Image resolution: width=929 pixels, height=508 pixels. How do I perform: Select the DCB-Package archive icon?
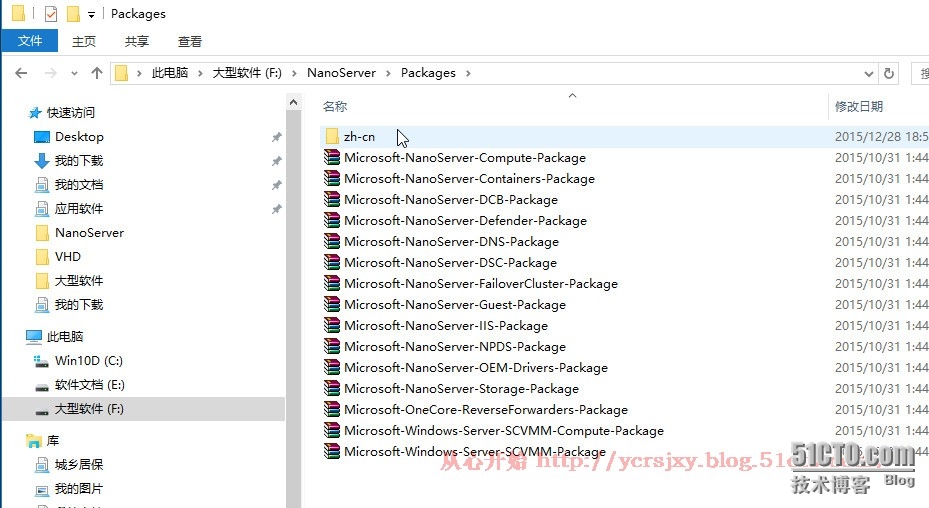pos(332,200)
